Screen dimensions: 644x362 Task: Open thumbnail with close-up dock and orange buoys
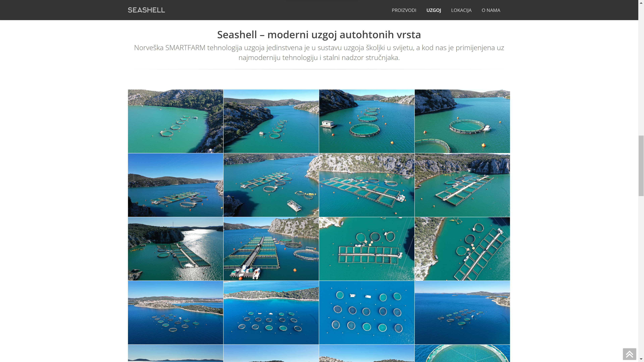click(x=271, y=249)
